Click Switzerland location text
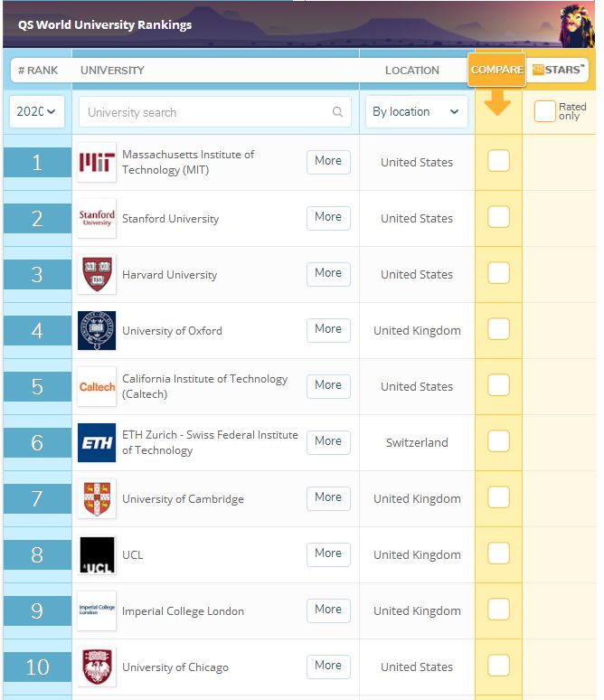Image resolution: width=604 pixels, height=700 pixels. tap(417, 443)
